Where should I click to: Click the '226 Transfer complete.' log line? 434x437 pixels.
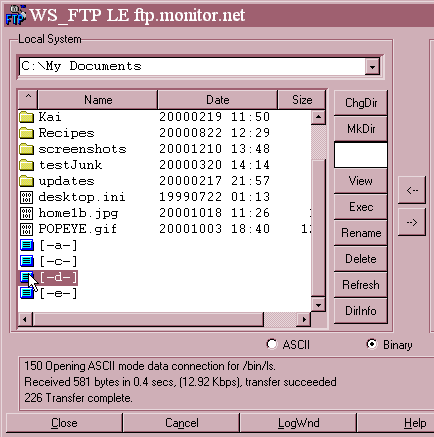(x=78, y=398)
